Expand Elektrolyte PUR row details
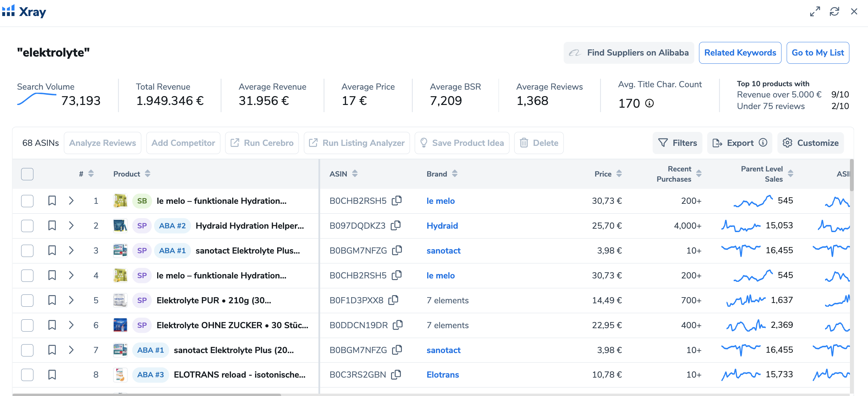Image resolution: width=868 pixels, height=396 pixels. coord(71,300)
